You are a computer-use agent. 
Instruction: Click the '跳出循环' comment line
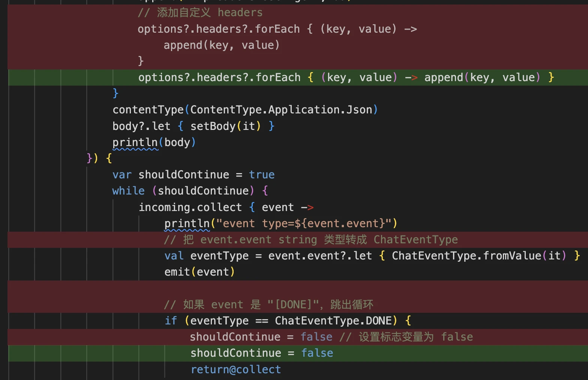tap(268, 305)
